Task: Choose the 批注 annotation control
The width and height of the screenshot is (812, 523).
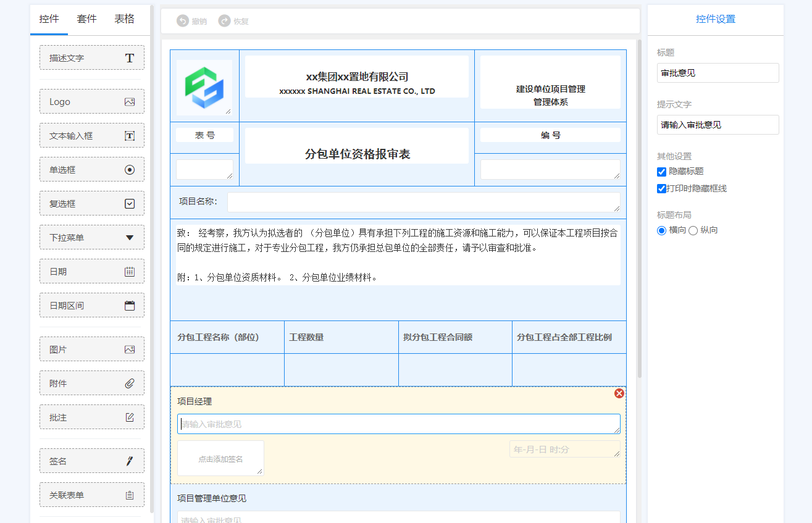Action: point(91,417)
